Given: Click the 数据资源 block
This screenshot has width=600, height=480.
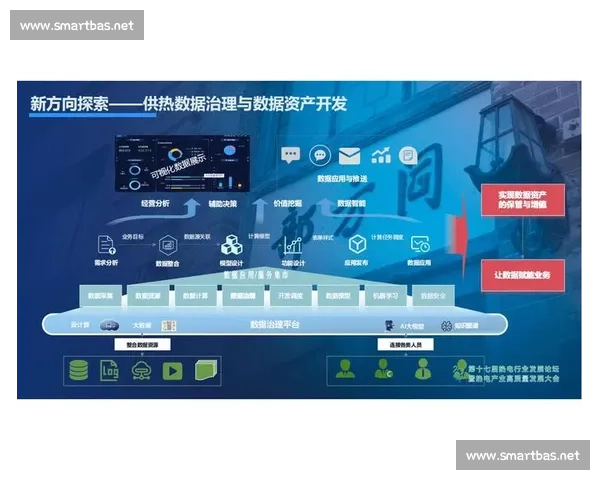Looking at the screenshot, I should 148,296.
